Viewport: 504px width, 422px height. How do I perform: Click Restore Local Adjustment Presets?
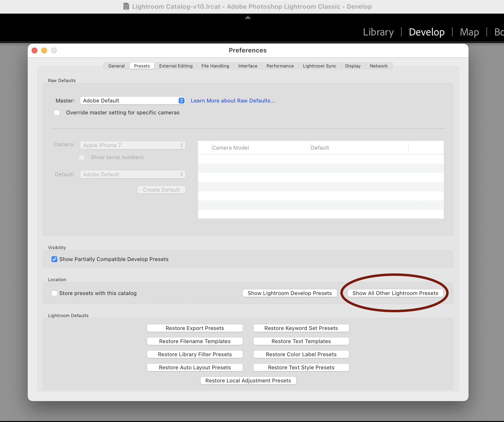click(x=248, y=380)
